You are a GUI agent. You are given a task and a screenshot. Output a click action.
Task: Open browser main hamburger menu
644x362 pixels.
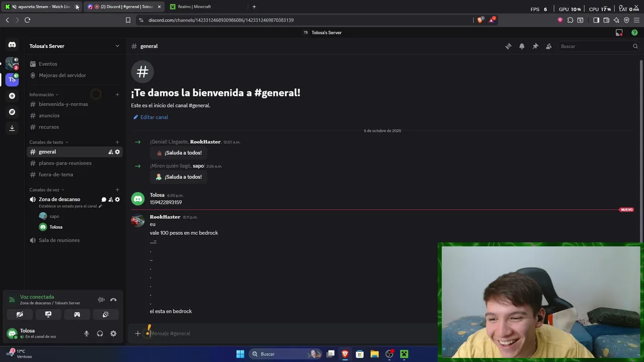[x=636, y=20]
